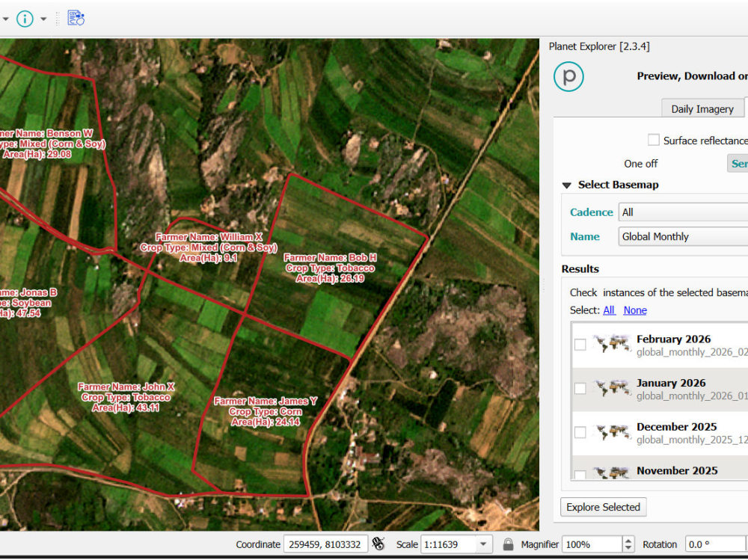Click the January 2026 world map thumbnail
Screen dimensions: 748x560
tap(612, 388)
